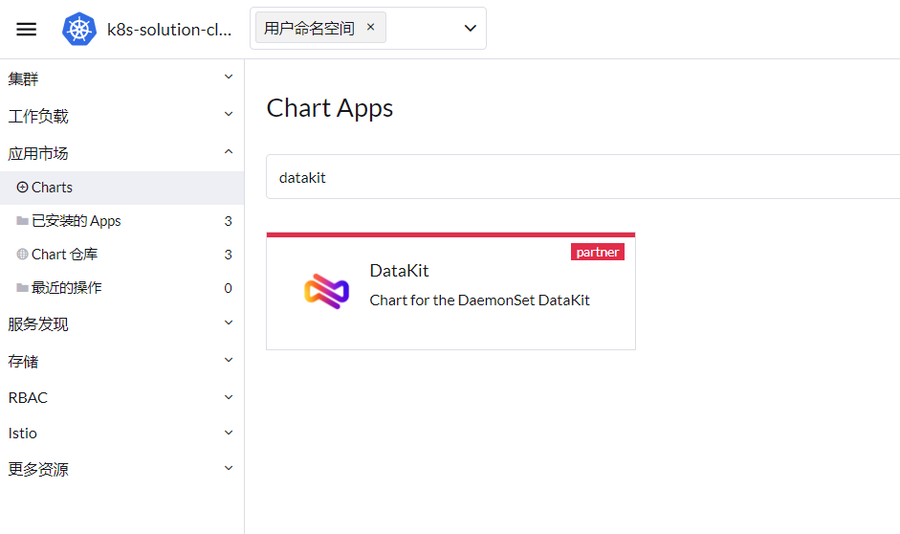Click the Chart 仓库 globe icon

(x=22, y=254)
